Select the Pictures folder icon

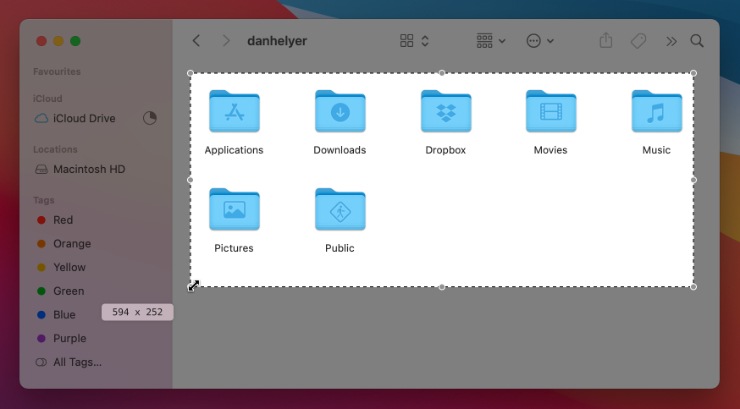pyautogui.click(x=235, y=209)
